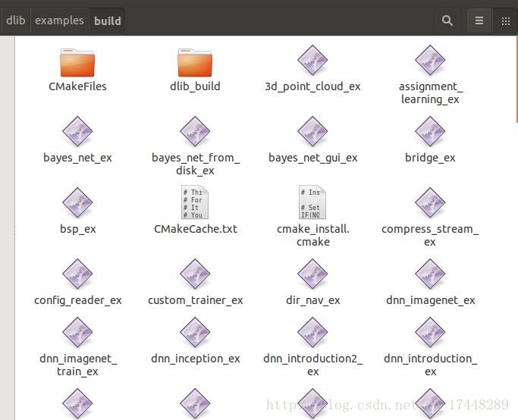This screenshot has height=420, width=518.
Task: Select the bayes_net_ex executable
Action: tap(77, 133)
